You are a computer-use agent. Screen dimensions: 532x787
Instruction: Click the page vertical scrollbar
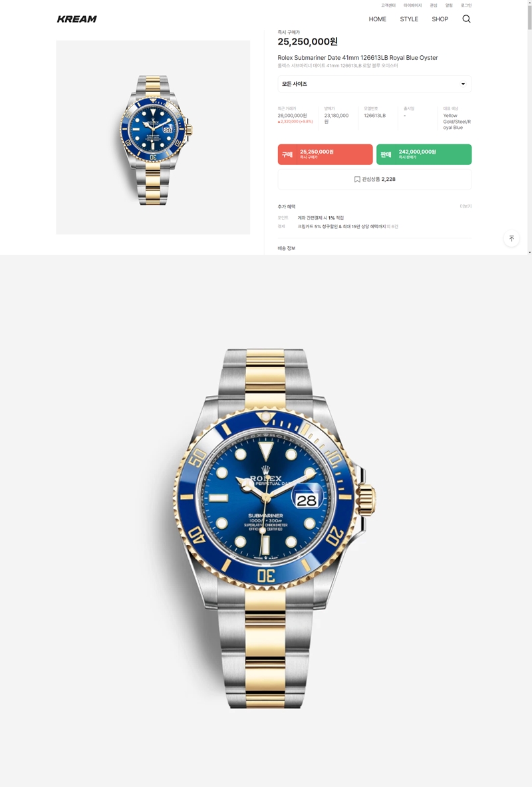(529, 127)
